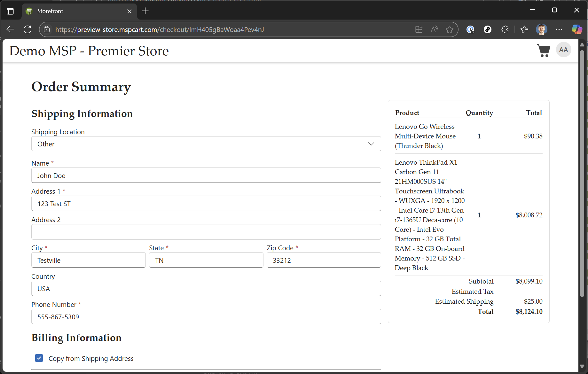Click the Name field with John Doe
This screenshot has width=588, height=374.
pos(206,175)
